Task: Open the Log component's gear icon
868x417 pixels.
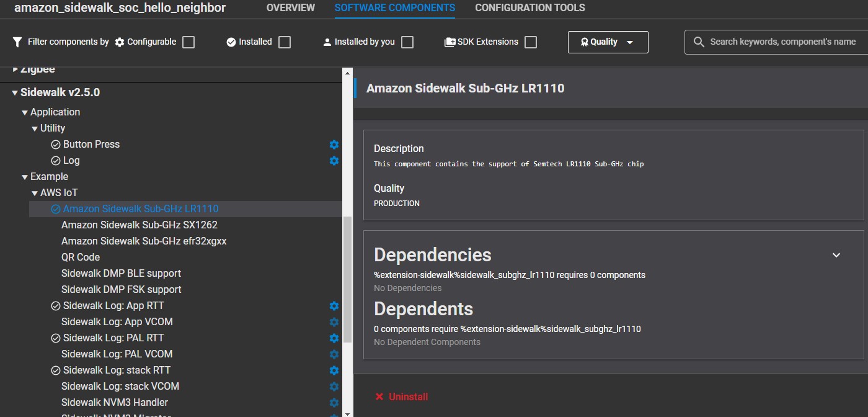Action: tap(334, 161)
